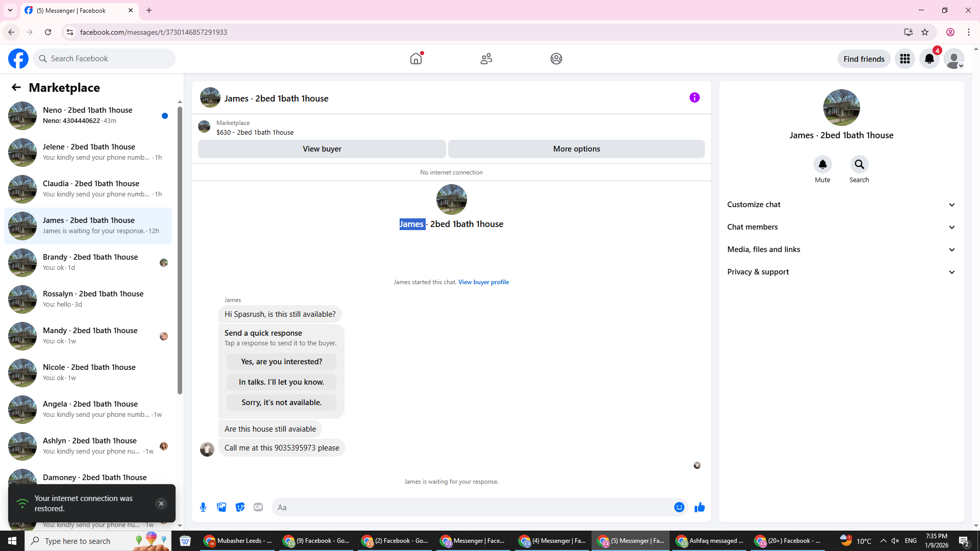Viewport: 980px width, 551px height.
Task: Go back using the Marketplace arrow
Action: [16, 87]
